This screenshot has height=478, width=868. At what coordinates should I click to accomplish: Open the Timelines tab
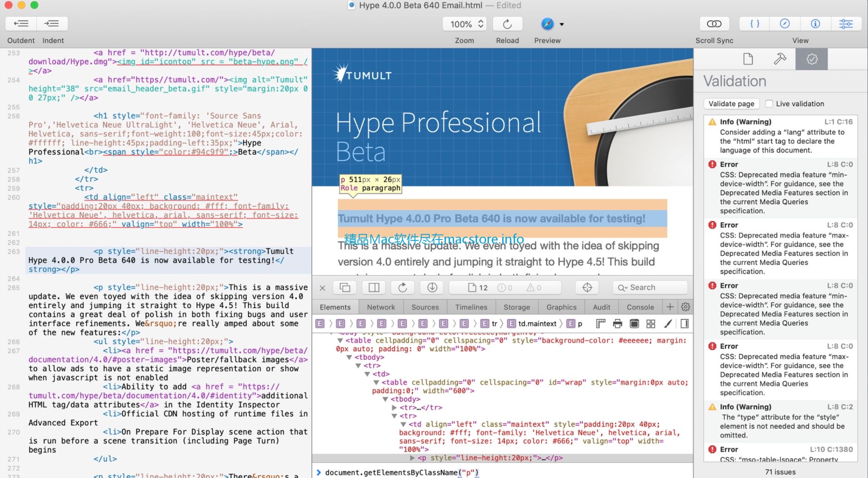[x=471, y=307]
